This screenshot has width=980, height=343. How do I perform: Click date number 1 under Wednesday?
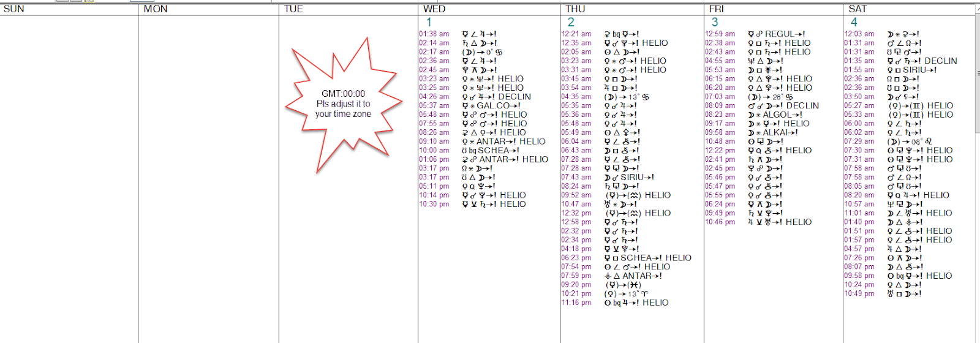coord(429,22)
